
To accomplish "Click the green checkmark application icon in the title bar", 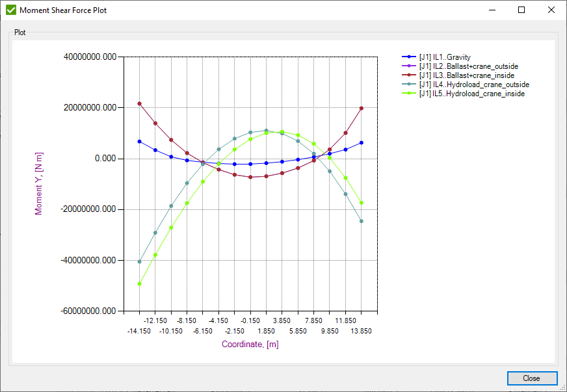I will coord(10,10).
